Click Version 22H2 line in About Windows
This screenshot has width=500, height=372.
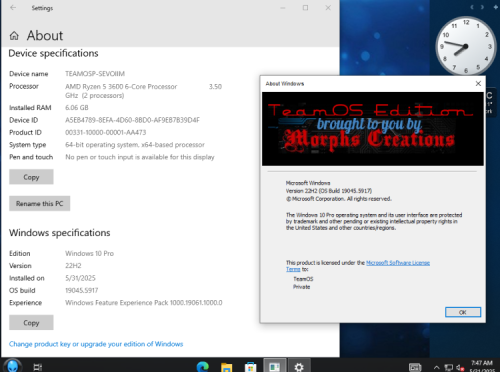click(x=329, y=191)
